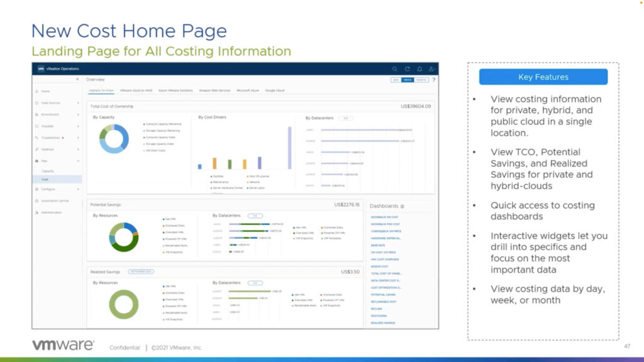Select the Azure VMware Solutions tab
644x362 pixels.
click(175, 90)
